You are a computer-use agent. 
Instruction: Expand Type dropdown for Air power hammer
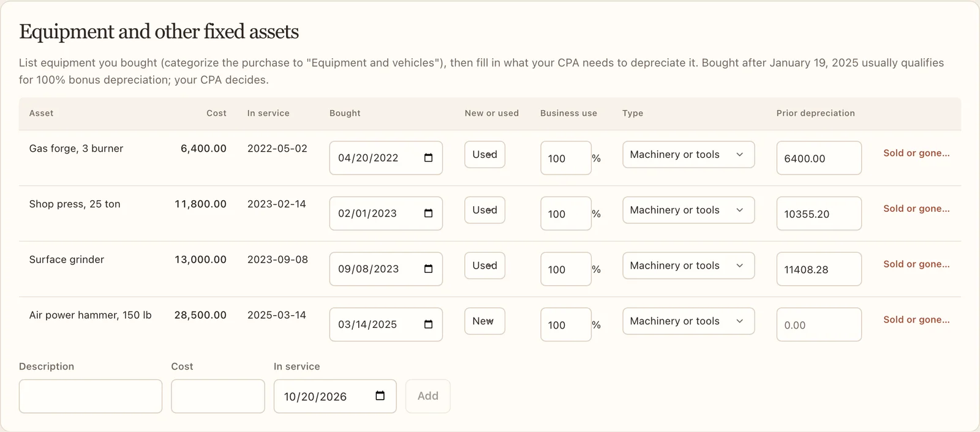[688, 321]
